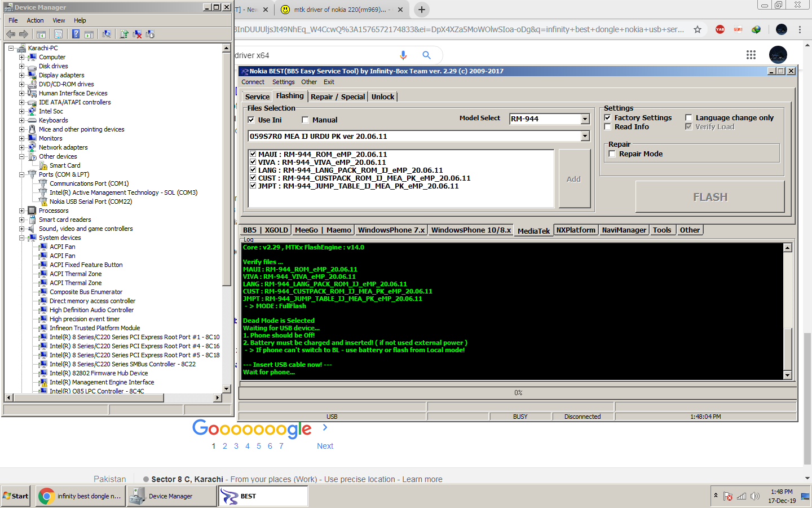Click the blue Google search magnifier icon
Image resolution: width=812 pixels, height=508 pixels.
(x=427, y=55)
